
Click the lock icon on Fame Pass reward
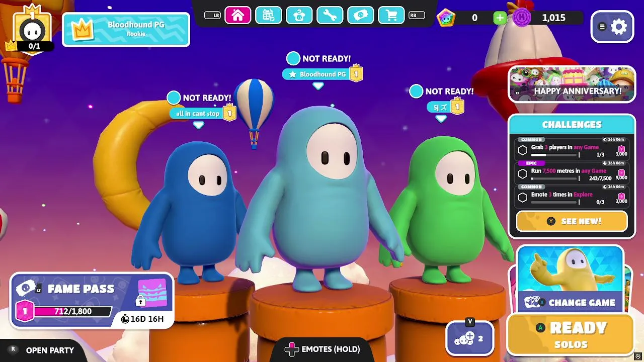tap(140, 300)
